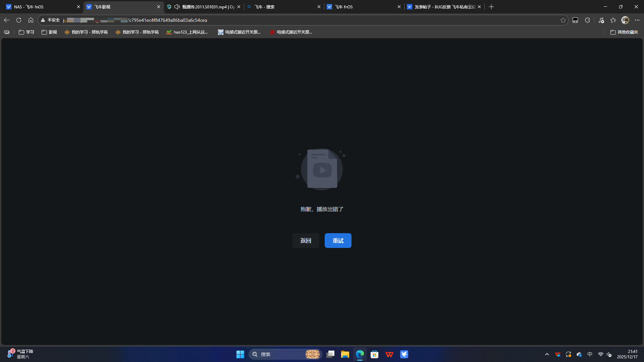This screenshot has height=362, width=644.
Task: Switch to the second 飞牛 fnOS tab
Action: 364,7
